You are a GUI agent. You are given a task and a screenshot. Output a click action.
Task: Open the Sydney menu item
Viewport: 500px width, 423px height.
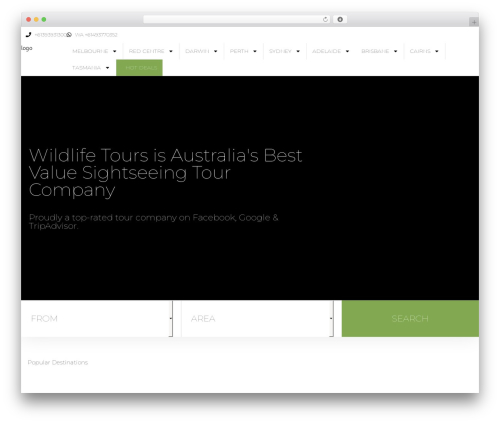pos(280,51)
